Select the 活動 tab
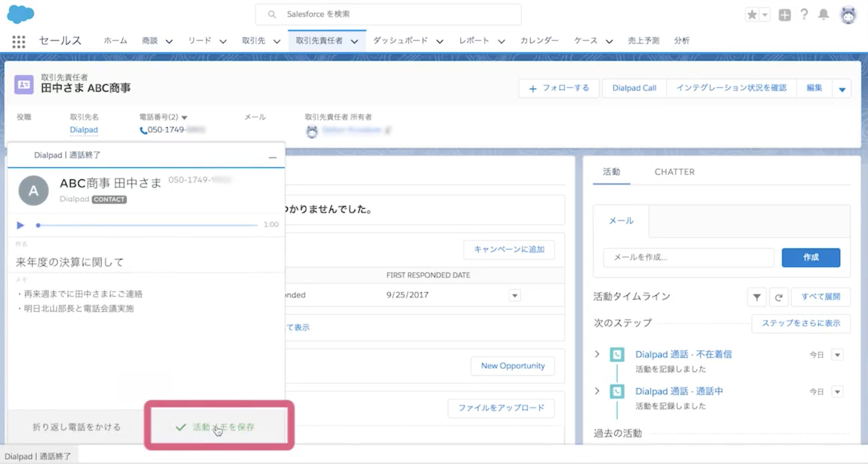 tap(611, 172)
